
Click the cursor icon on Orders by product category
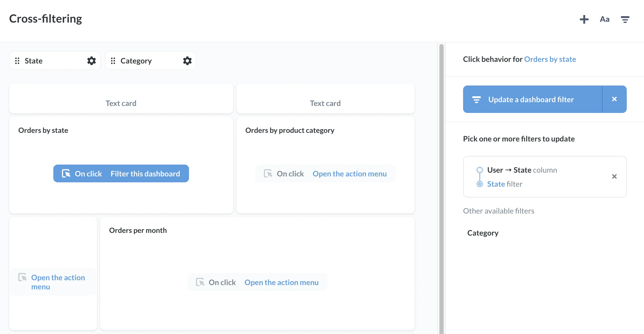click(x=268, y=173)
